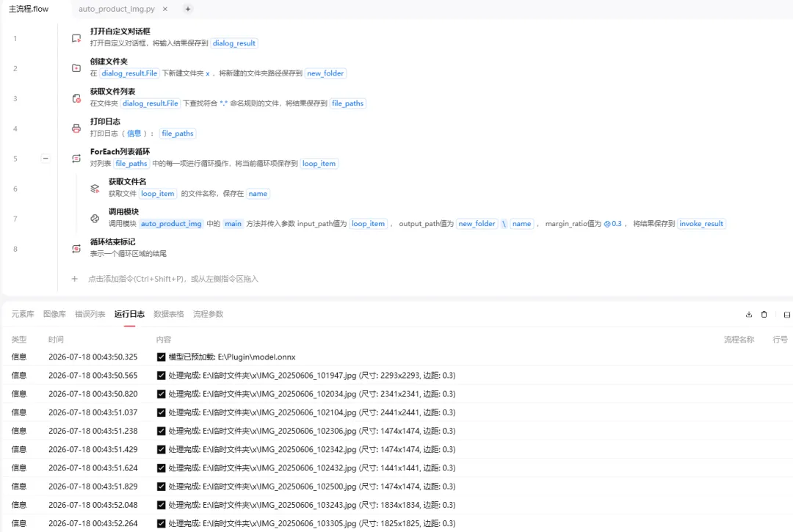793x532 pixels.
Task: Add a new tab with plus button
Action: coord(188,9)
